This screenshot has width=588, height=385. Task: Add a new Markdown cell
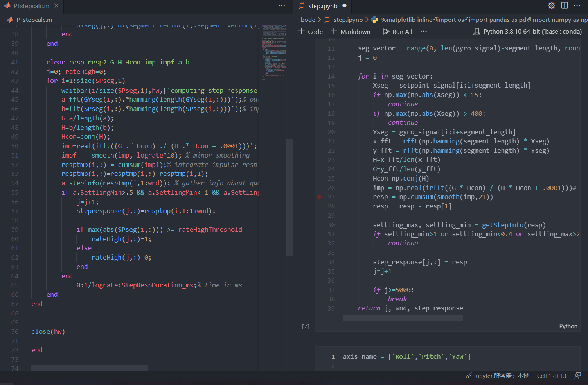click(x=351, y=32)
